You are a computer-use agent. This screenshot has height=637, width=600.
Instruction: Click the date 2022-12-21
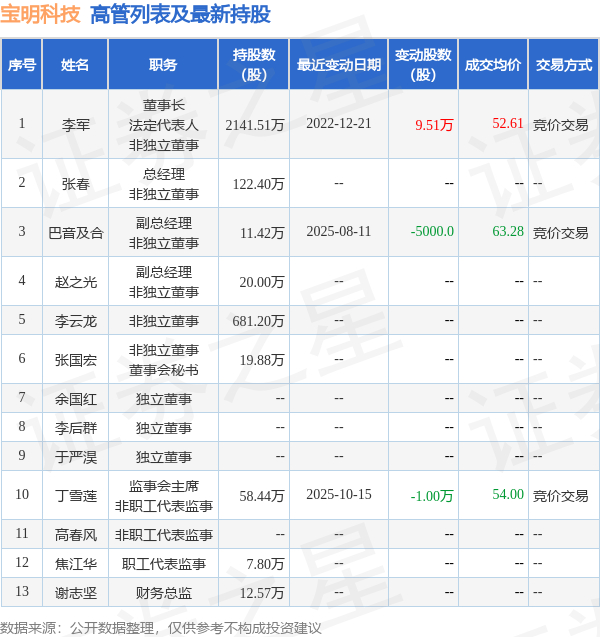[339, 123]
